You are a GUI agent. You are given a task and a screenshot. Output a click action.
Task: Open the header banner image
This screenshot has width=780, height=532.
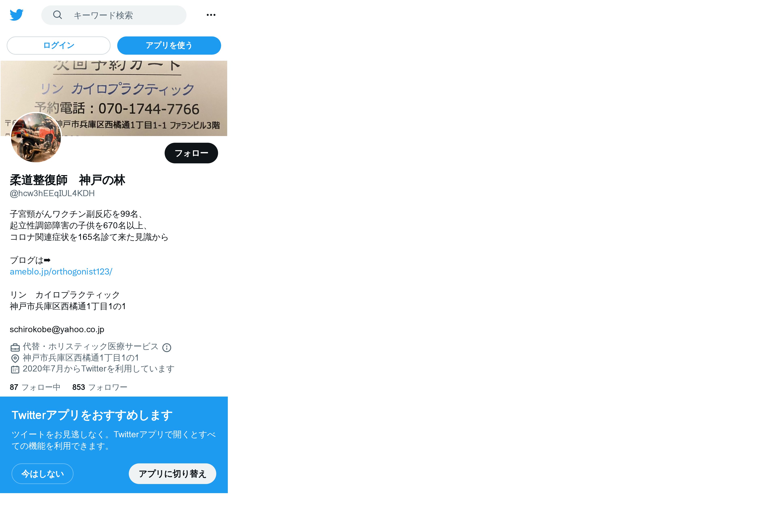(114, 98)
